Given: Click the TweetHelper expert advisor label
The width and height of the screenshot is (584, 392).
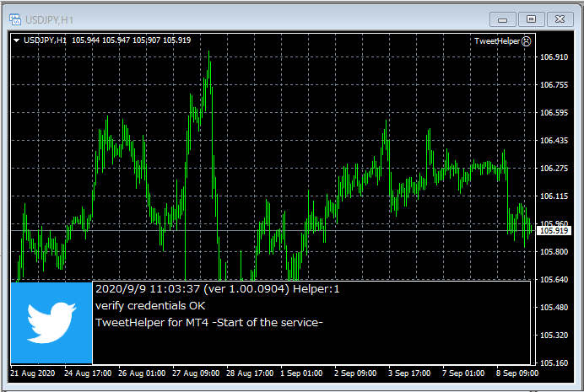Looking at the screenshot, I should coord(497,41).
